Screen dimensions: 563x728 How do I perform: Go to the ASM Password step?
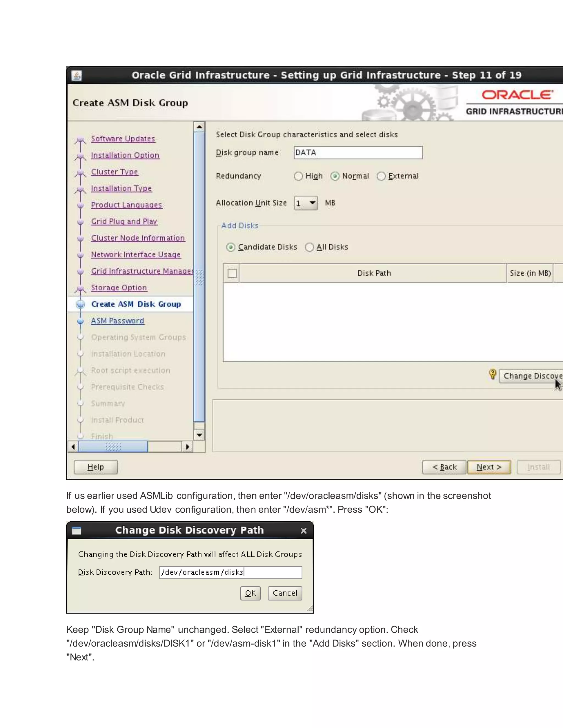click(117, 321)
